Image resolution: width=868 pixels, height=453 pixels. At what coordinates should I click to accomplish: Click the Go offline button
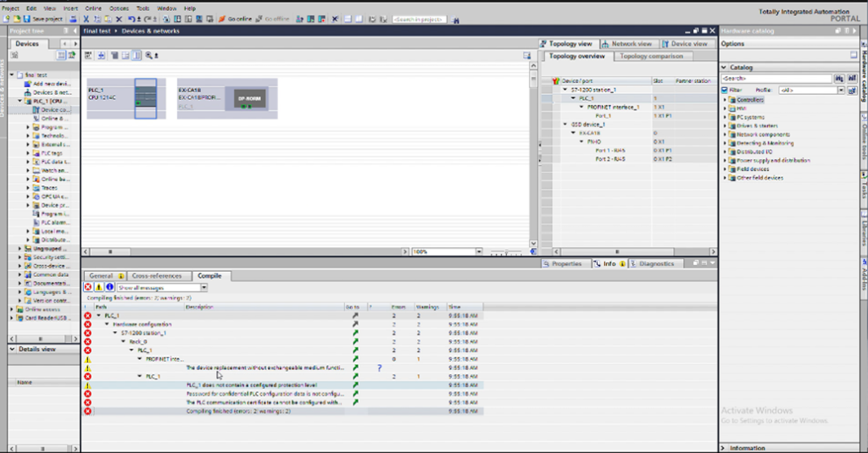click(272, 19)
